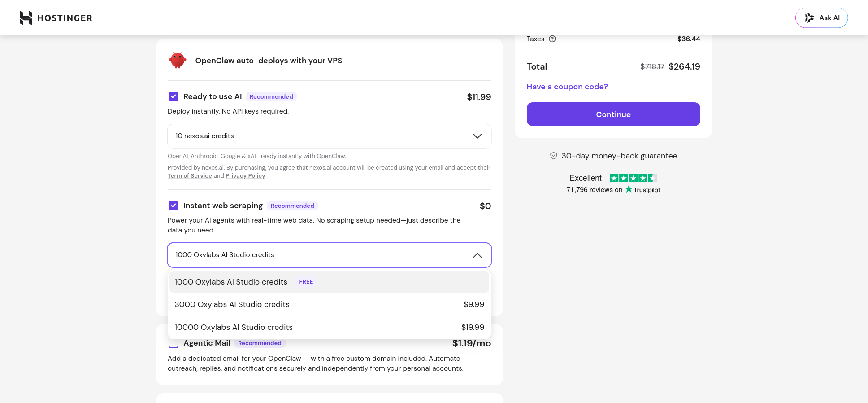Screen dimensions: 868x403
Task: Open the Ask AI assistant
Action: (821, 18)
